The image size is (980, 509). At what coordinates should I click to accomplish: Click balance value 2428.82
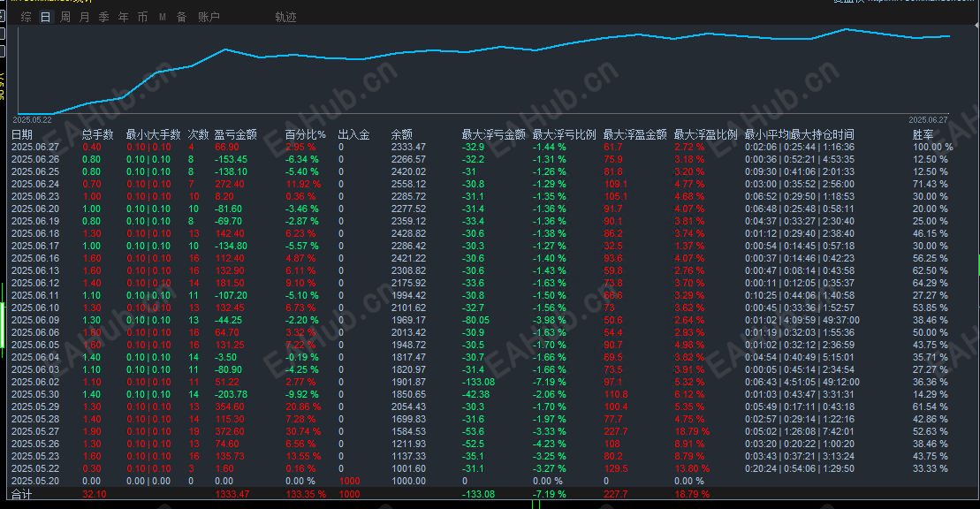(x=409, y=234)
